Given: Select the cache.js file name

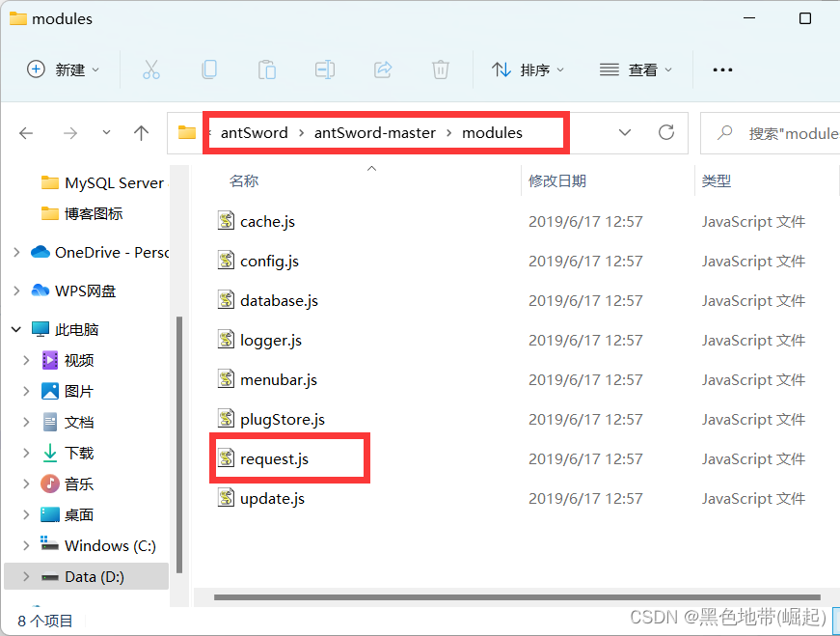Looking at the screenshot, I should coord(267,221).
